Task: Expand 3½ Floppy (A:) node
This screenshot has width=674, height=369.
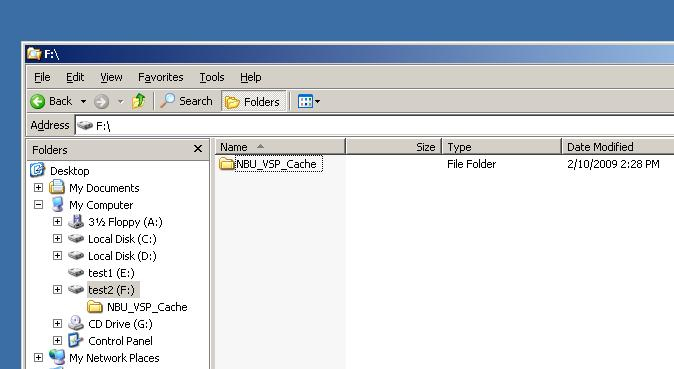Action: click(58, 222)
